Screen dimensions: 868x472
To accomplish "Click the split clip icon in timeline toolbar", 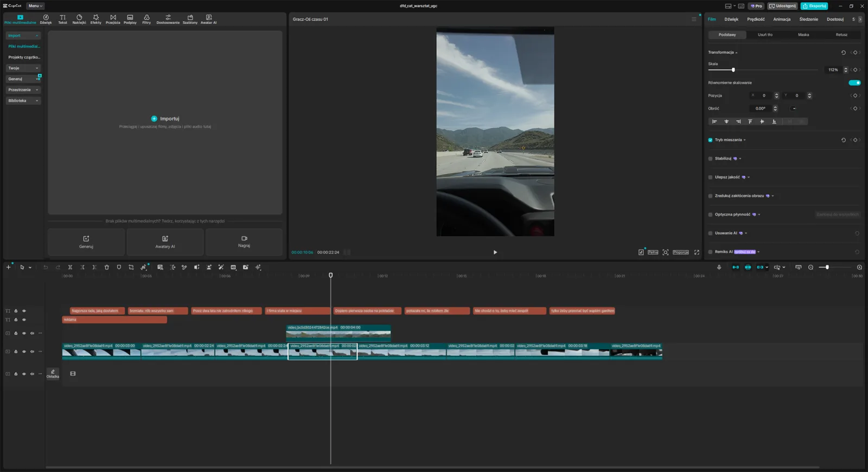I will tap(70, 267).
